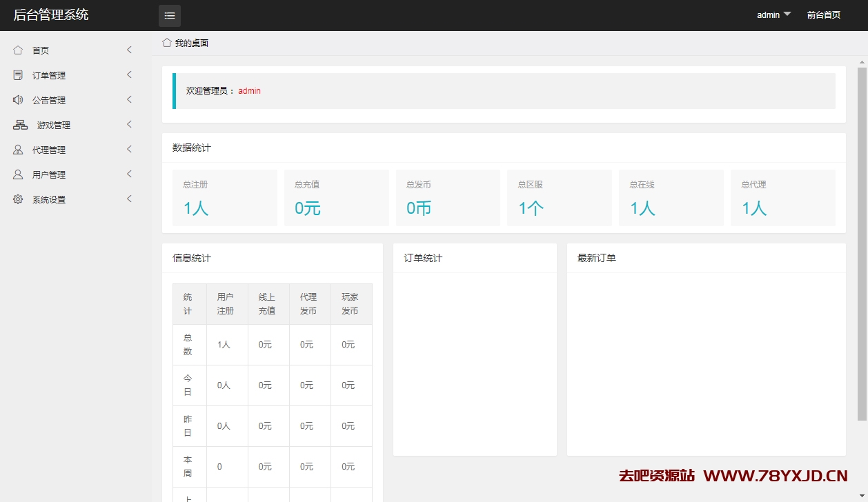The width and height of the screenshot is (868, 502).
Task: Click the 0 cell in 本周 用户注册
Action: pyautogui.click(x=227, y=467)
